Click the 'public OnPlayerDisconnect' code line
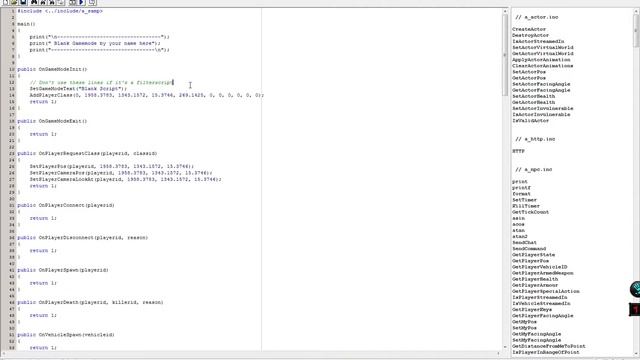This screenshot has width=640, height=360. [x=82, y=238]
